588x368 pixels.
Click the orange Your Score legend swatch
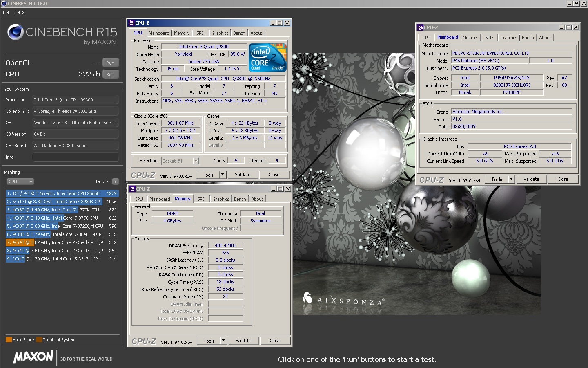tap(9, 340)
